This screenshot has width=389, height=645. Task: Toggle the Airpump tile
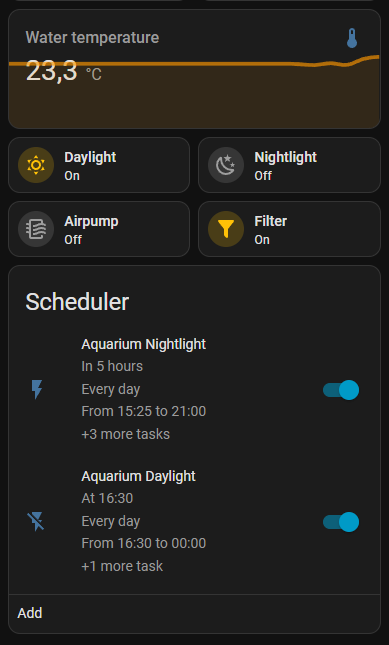(x=99, y=229)
